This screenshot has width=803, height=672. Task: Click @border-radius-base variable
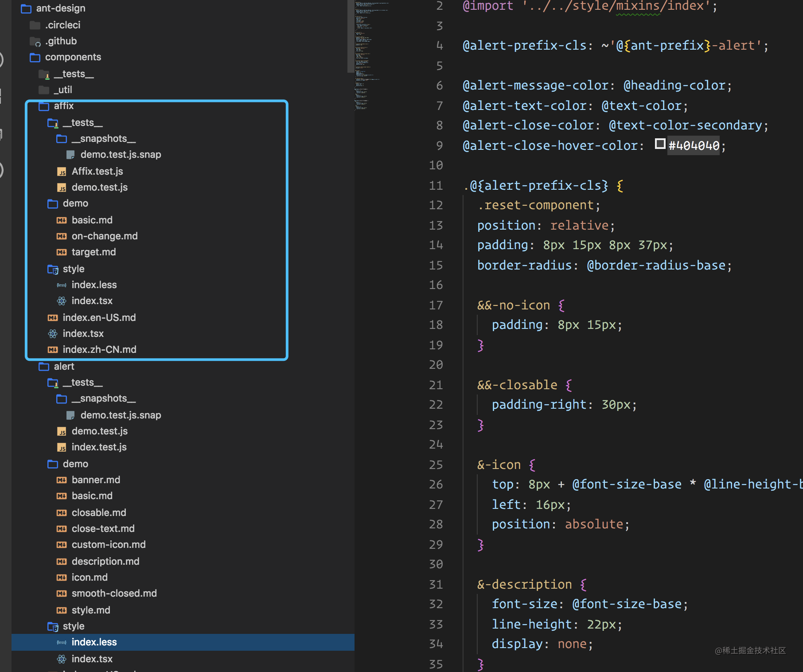(x=656, y=265)
